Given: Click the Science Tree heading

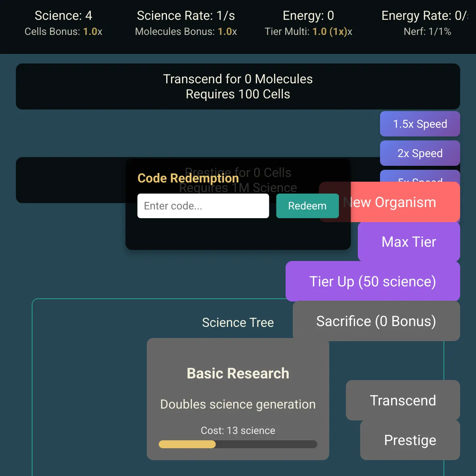Looking at the screenshot, I should [238, 322].
